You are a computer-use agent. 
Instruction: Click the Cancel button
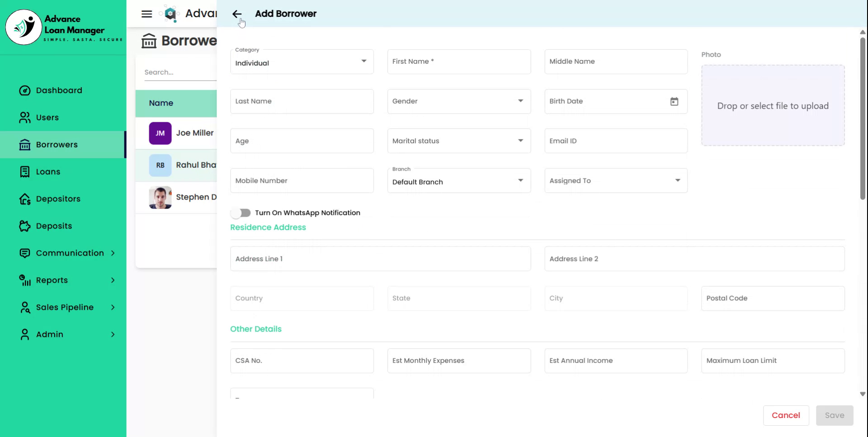pos(786,415)
